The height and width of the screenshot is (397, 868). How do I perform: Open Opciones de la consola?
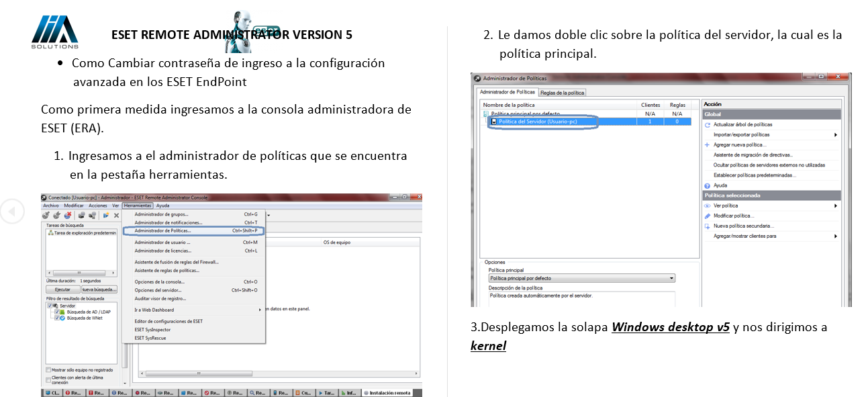point(195,282)
